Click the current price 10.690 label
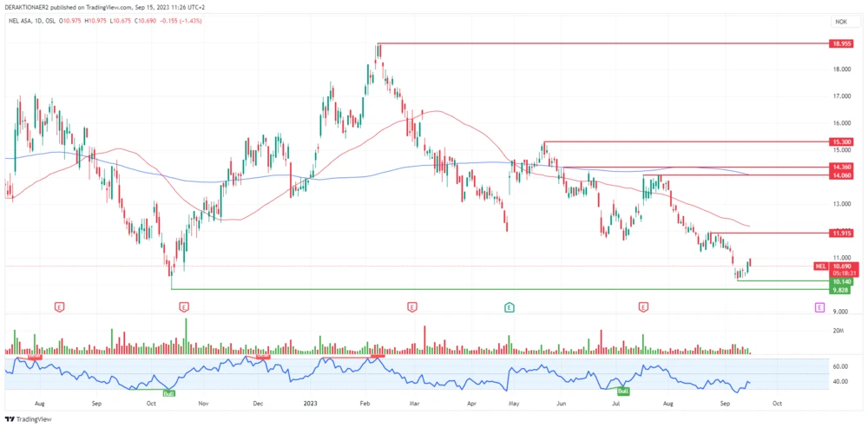Screen dimensions: 868x428 (x=841, y=266)
